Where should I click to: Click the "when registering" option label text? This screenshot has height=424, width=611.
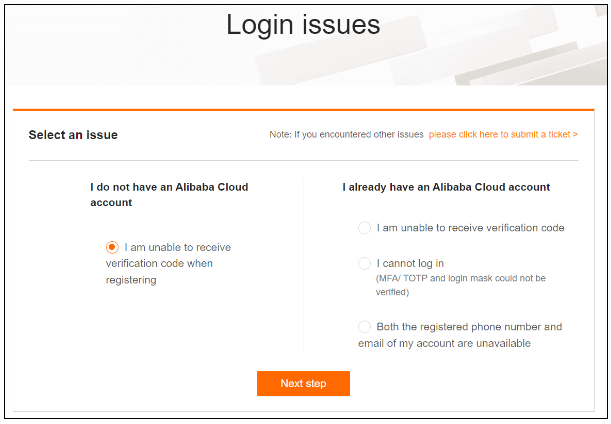[x=159, y=264]
